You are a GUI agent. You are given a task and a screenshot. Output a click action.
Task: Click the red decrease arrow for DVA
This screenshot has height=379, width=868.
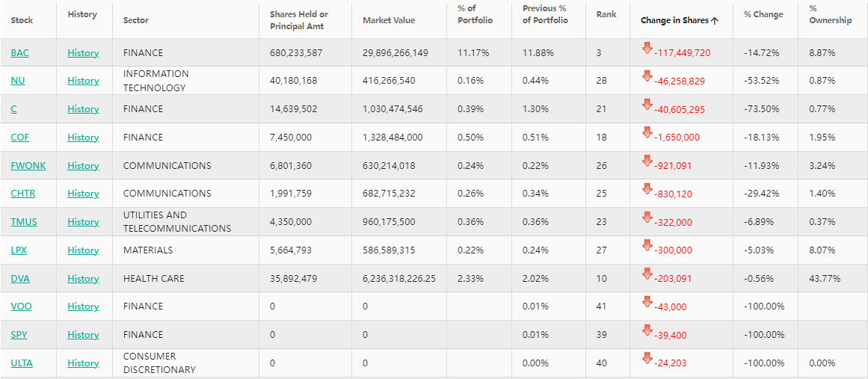tap(647, 274)
